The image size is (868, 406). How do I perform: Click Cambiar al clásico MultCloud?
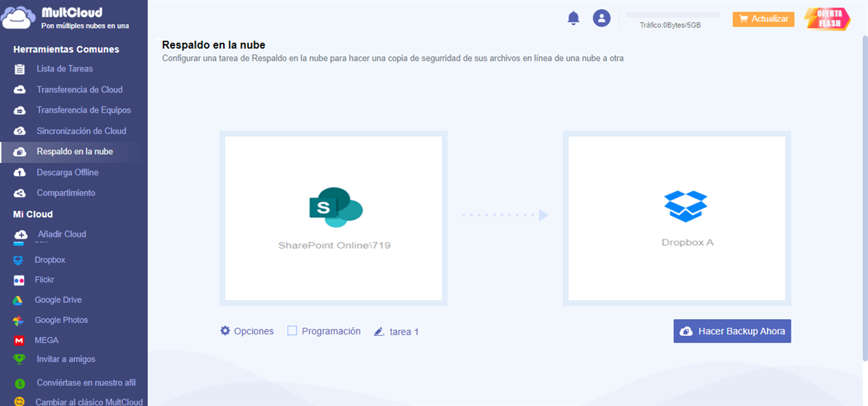[x=88, y=402]
